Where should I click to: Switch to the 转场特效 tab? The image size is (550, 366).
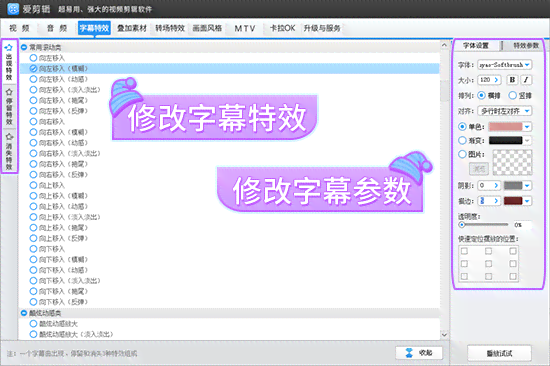click(170, 28)
